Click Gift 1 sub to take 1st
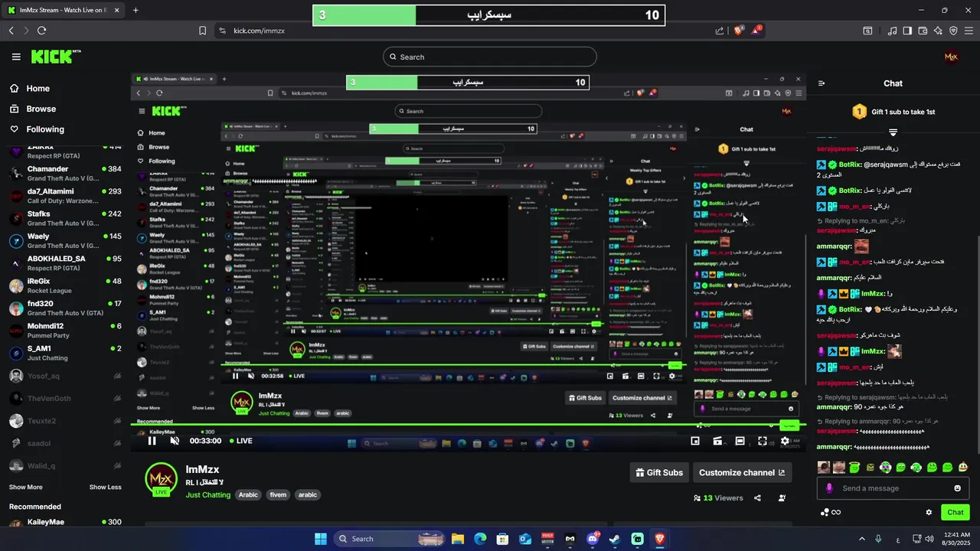980x551 pixels. (x=893, y=112)
